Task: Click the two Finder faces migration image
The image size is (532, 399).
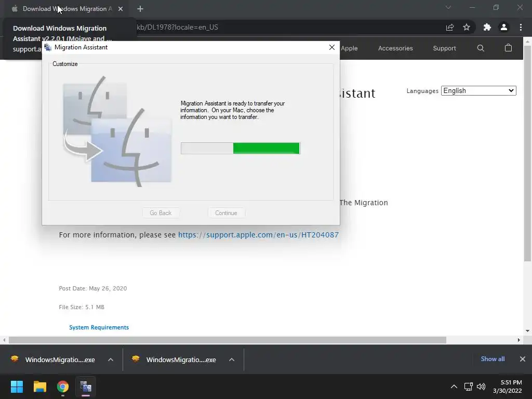Action: click(x=117, y=131)
